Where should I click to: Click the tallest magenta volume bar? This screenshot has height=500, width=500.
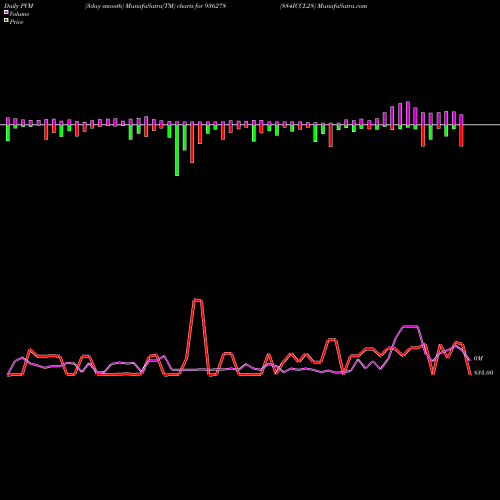[408, 113]
